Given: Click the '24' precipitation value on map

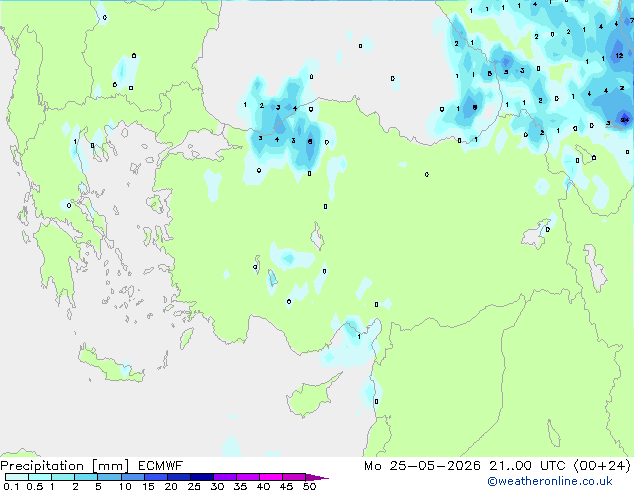Looking at the screenshot, I should [x=625, y=120].
